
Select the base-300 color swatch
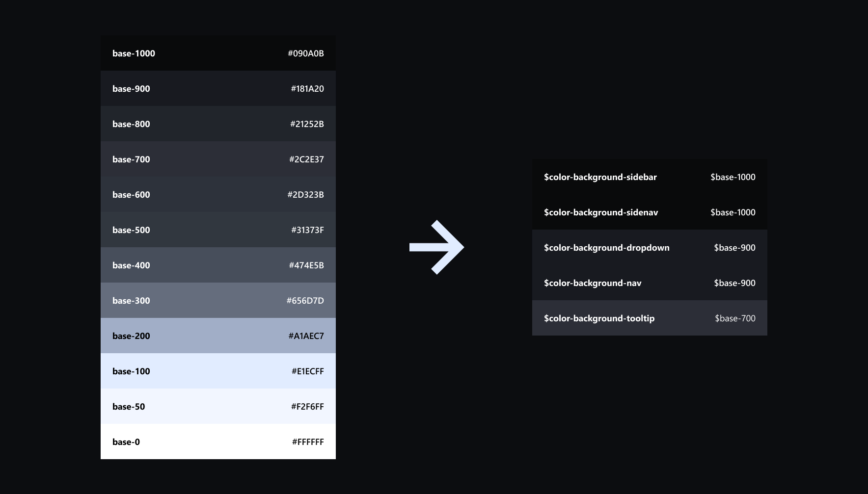tap(217, 300)
